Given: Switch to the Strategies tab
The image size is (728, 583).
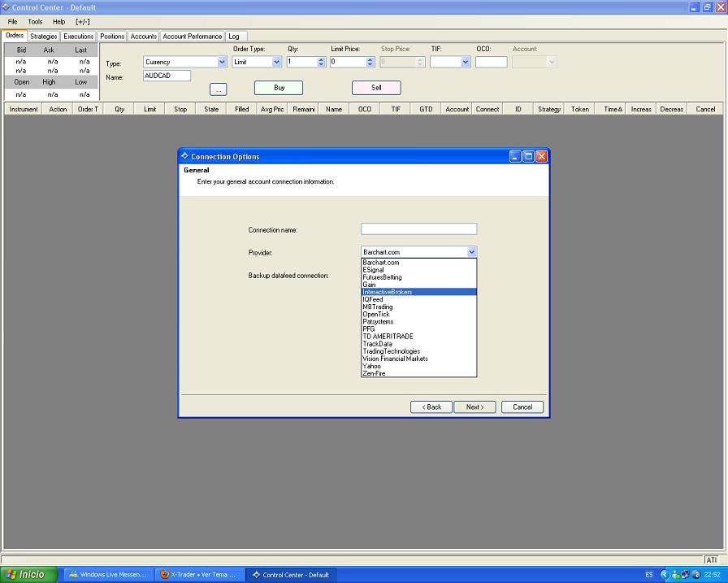Looking at the screenshot, I should pos(44,37).
